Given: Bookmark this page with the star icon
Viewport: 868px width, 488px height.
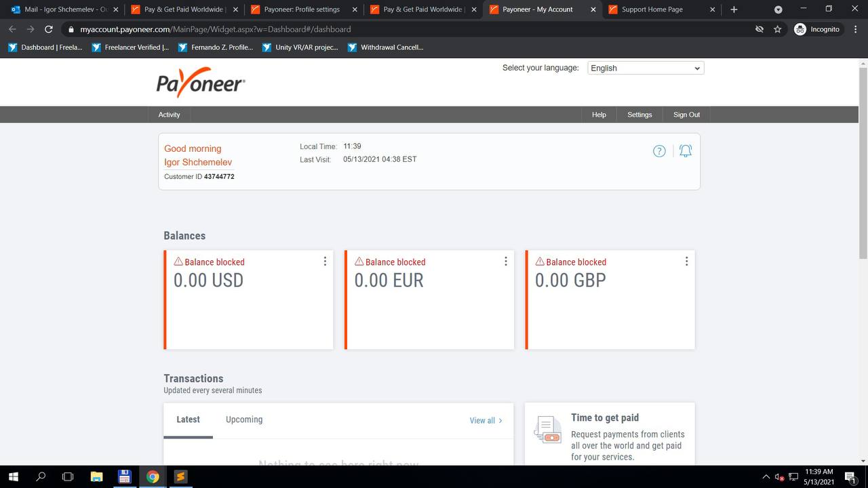Looking at the screenshot, I should 778,29.
